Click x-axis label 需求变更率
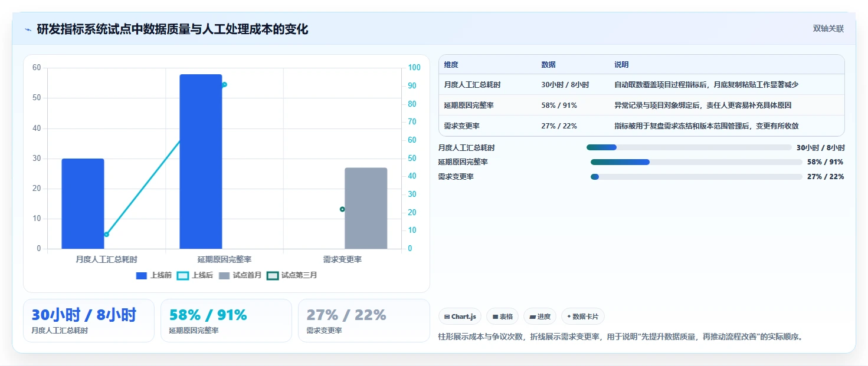Image resolution: width=868 pixels, height=366 pixels. [x=342, y=259]
